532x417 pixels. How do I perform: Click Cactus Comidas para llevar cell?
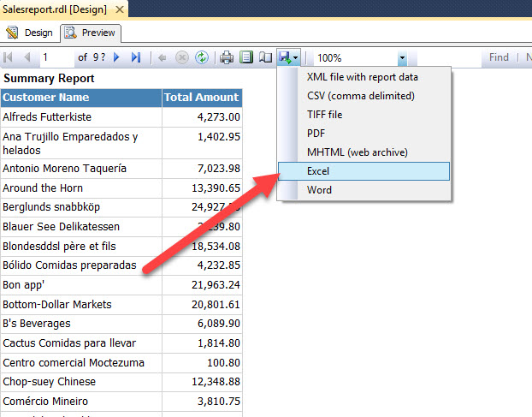[81, 343]
